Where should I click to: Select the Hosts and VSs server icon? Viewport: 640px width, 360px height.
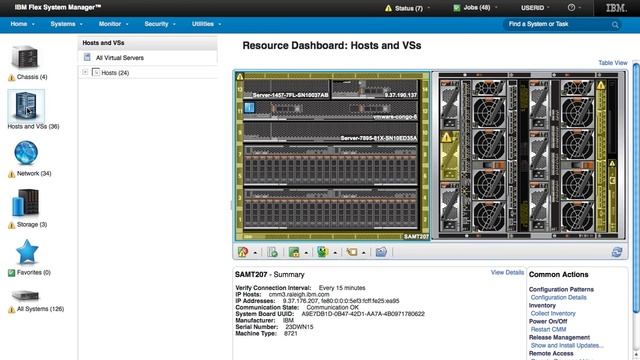point(26,106)
